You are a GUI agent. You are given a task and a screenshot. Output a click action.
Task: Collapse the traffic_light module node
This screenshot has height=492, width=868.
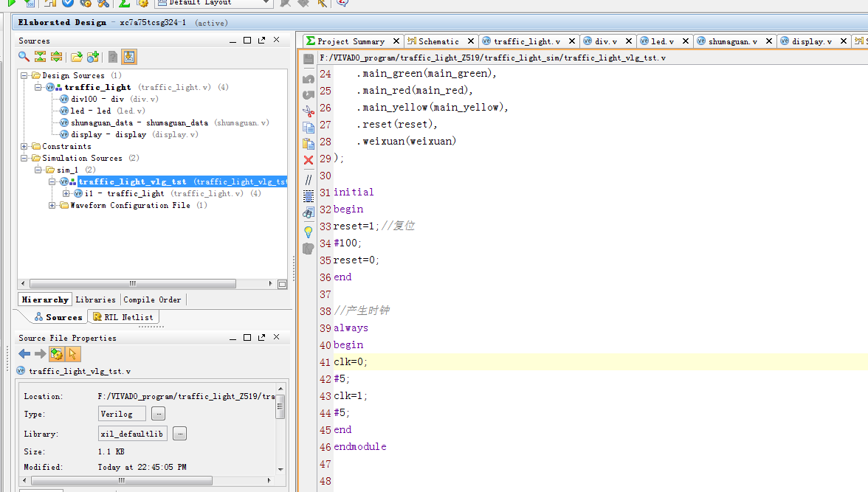(x=38, y=88)
